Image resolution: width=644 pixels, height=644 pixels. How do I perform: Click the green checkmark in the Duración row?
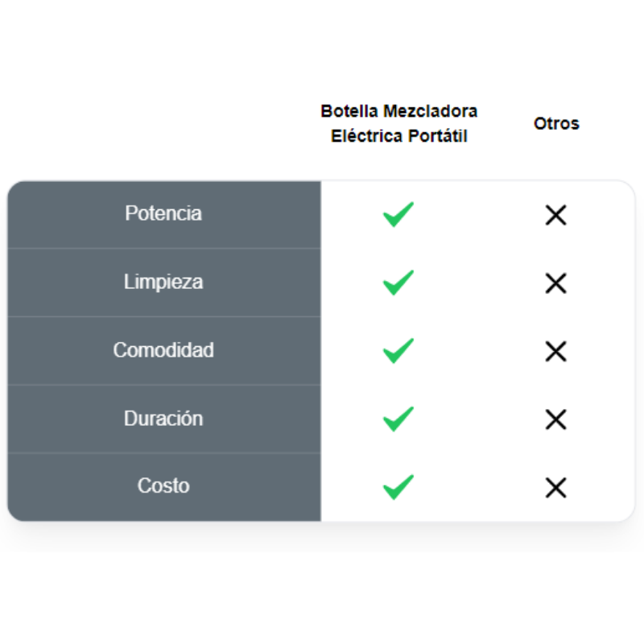(x=398, y=419)
